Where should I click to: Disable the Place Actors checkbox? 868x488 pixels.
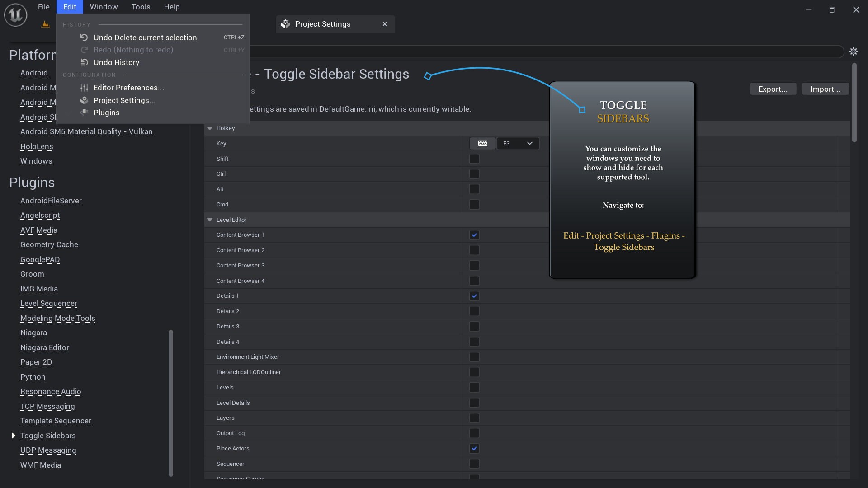click(474, 448)
